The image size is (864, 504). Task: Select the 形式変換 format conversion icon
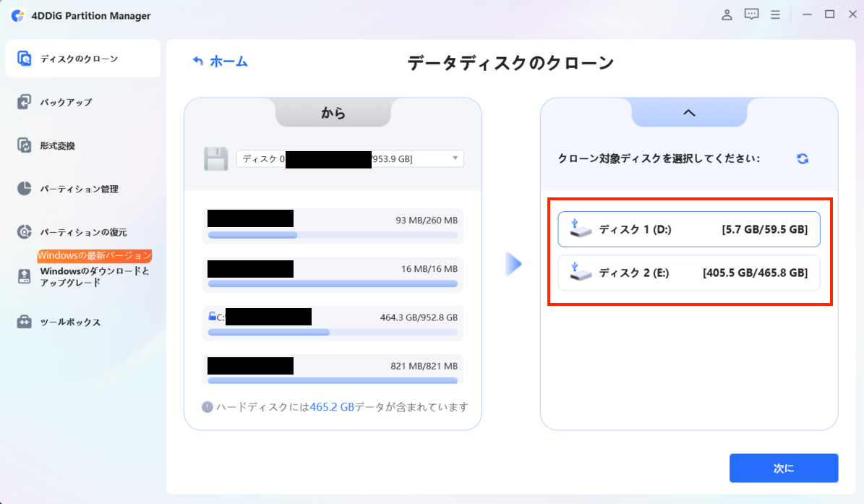[x=25, y=145]
